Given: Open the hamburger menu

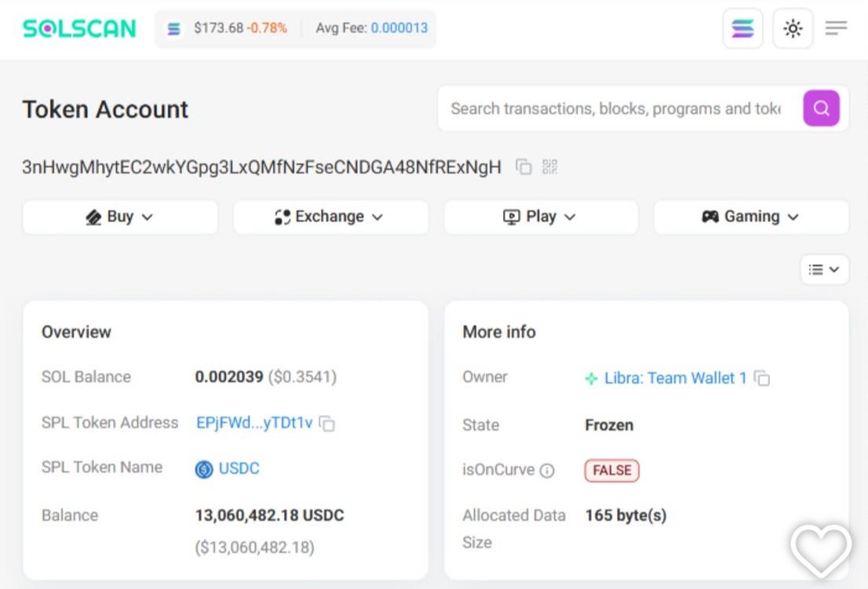Looking at the screenshot, I should (836, 28).
